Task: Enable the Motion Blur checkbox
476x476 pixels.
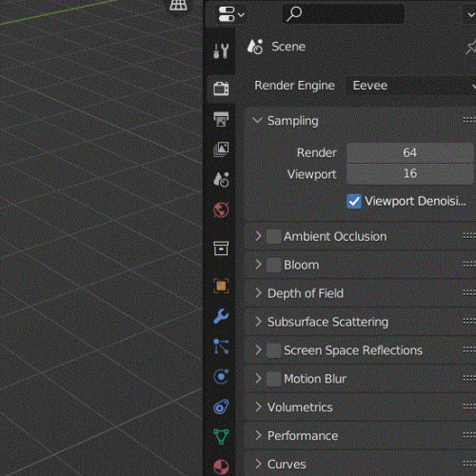Action: (273, 379)
